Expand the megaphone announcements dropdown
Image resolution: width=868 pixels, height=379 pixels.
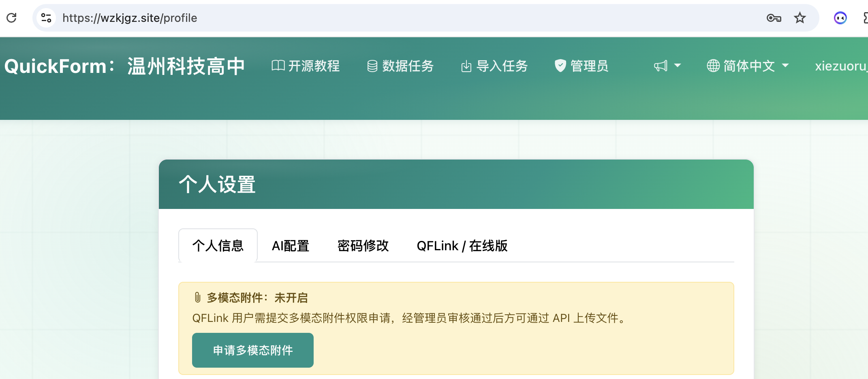pyautogui.click(x=667, y=66)
